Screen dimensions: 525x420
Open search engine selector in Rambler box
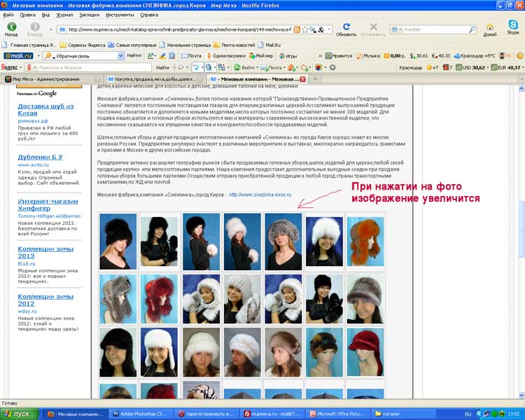coord(397,29)
